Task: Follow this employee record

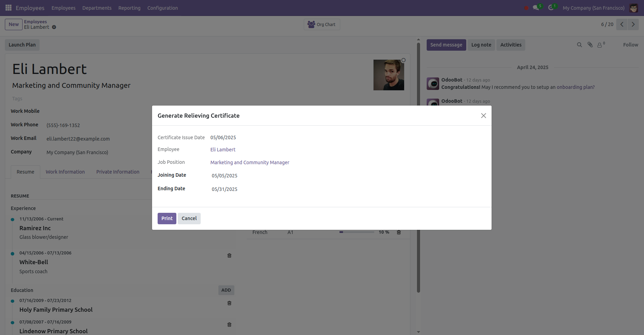Action: (x=630, y=44)
